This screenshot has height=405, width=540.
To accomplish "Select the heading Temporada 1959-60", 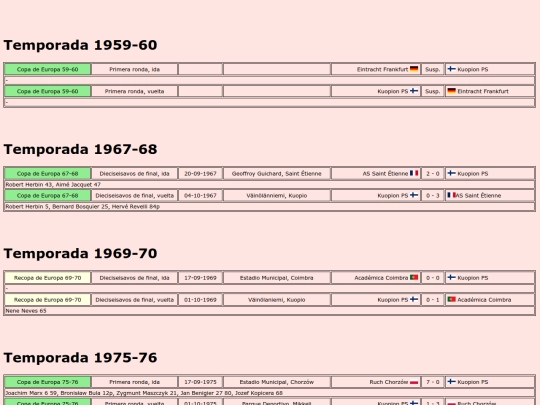I will click(x=80, y=45).
